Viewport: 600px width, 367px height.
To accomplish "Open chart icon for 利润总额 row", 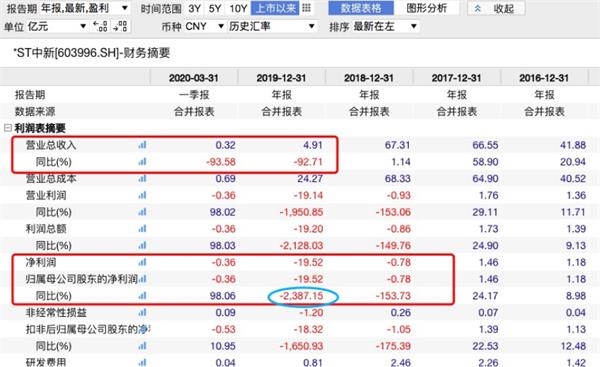I will [x=142, y=228].
